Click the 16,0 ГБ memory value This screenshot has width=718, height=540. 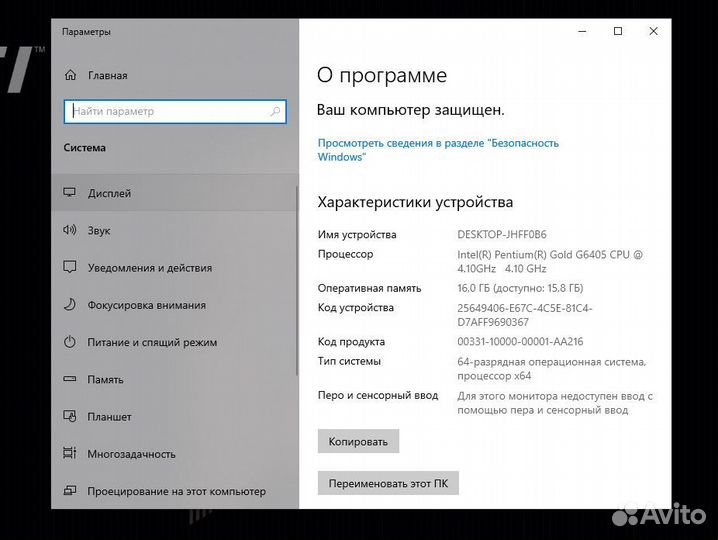(520, 288)
